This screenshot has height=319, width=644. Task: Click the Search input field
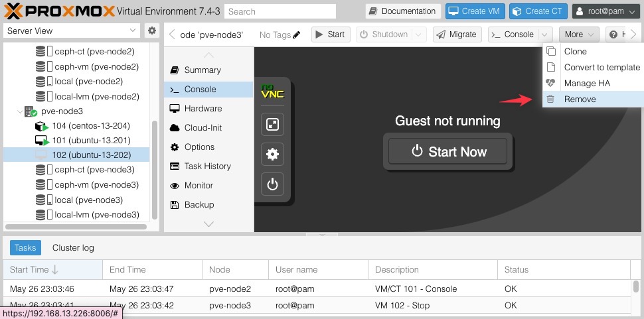point(280,11)
